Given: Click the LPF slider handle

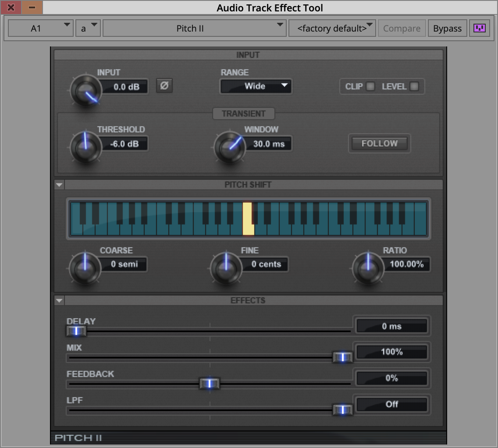Looking at the screenshot, I should [x=342, y=410].
